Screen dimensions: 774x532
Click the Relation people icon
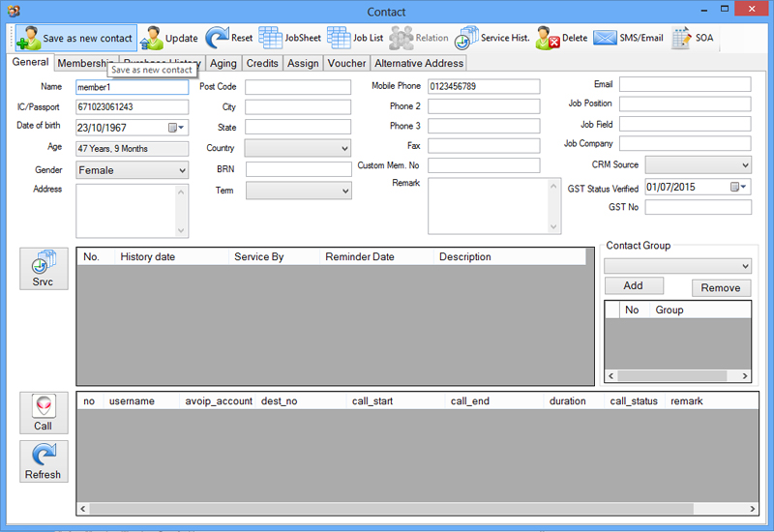[401, 38]
